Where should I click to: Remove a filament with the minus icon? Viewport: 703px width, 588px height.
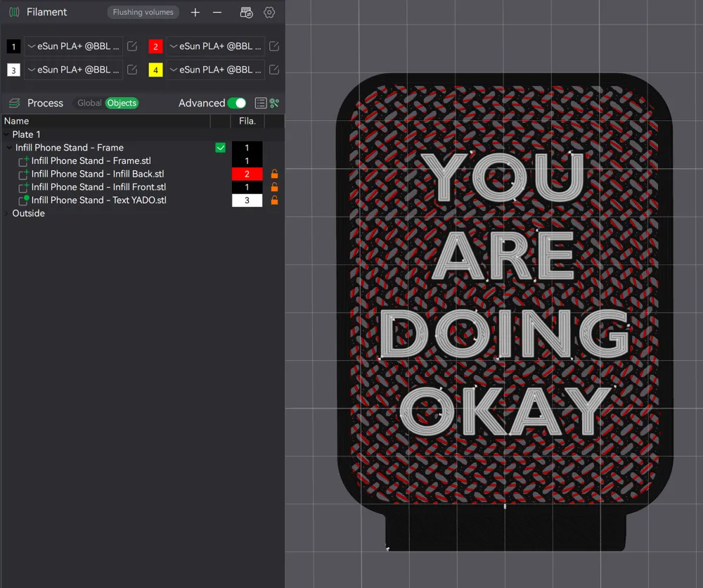tap(217, 13)
